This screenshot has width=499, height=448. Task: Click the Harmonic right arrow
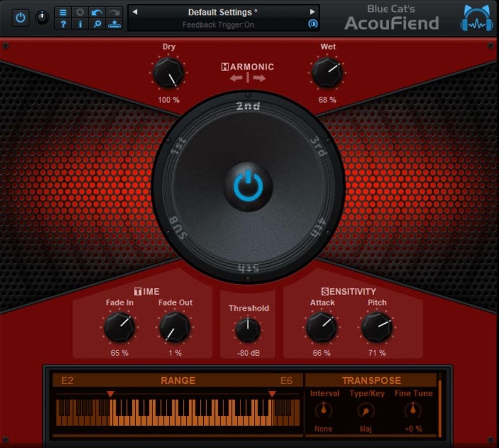[259, 78]
